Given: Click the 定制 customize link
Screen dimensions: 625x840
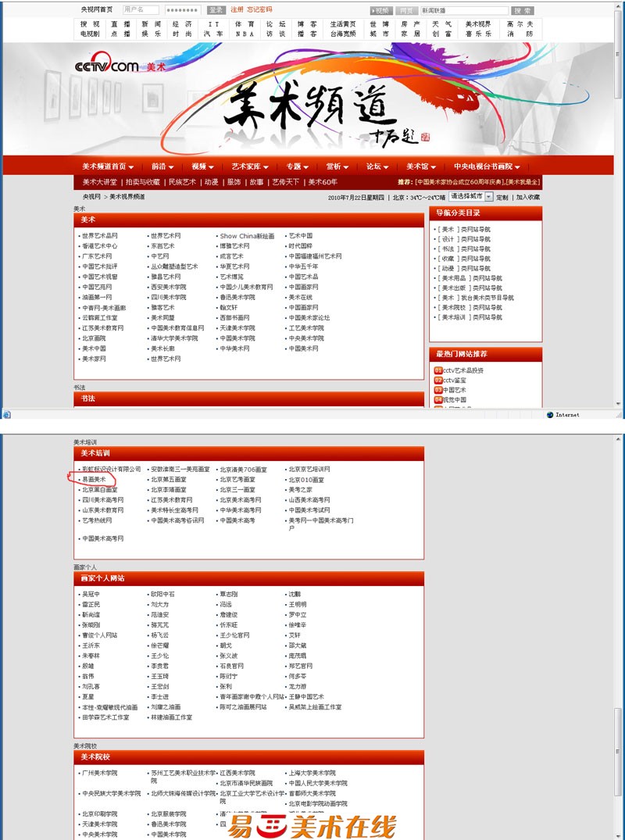Looking at the screenshot, I should point(502,197).
